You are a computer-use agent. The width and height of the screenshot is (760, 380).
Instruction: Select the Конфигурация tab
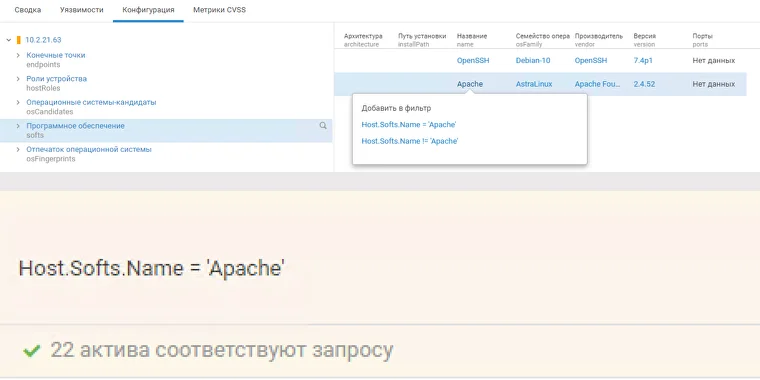click(148, 10)
